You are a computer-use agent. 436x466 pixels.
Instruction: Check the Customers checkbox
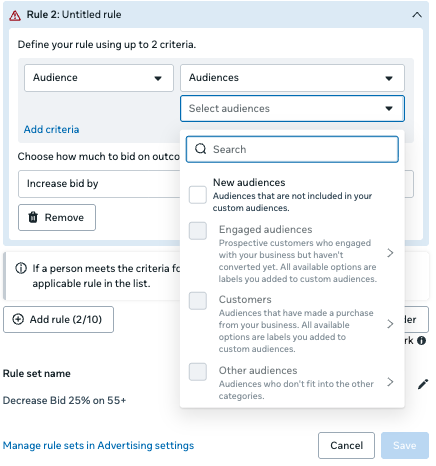198,301
